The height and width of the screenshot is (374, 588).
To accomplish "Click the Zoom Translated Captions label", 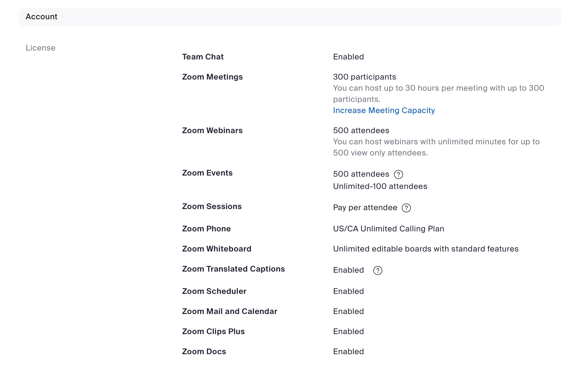I will (233, 269).
